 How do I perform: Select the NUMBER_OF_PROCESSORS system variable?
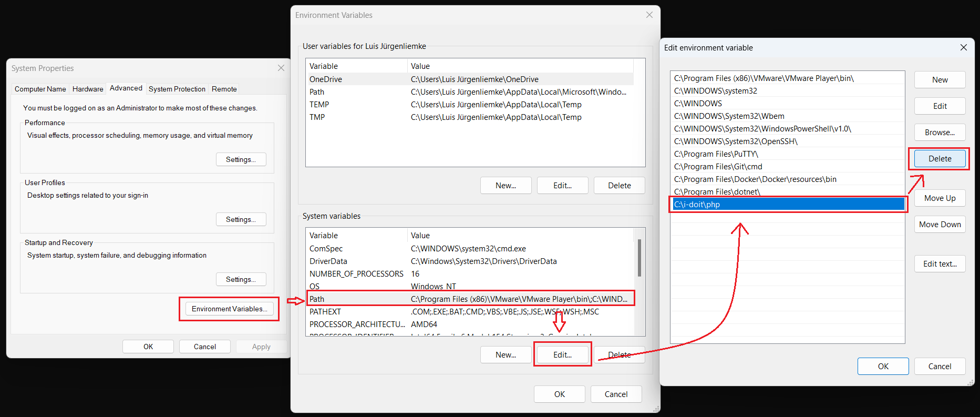[x=470, y=273]
